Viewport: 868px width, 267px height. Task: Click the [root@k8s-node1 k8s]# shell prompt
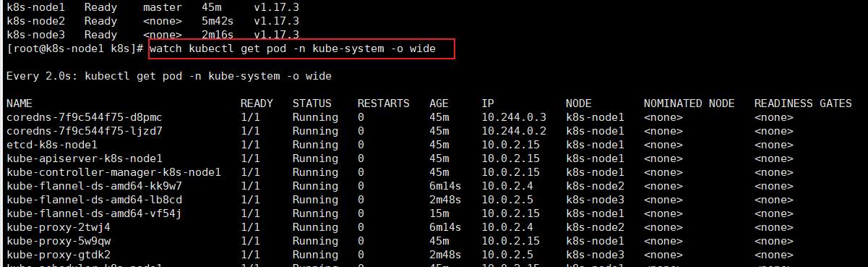pos(75,48)
